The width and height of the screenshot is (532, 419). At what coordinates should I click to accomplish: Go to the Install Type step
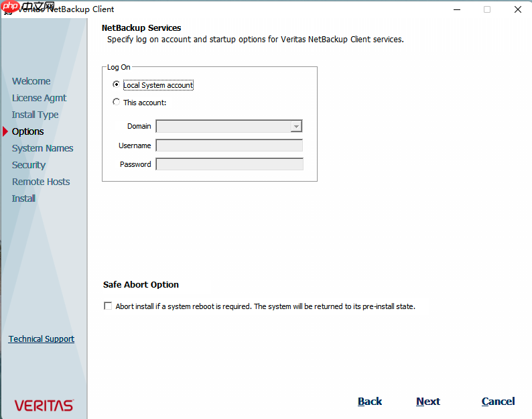click(35, 115)
